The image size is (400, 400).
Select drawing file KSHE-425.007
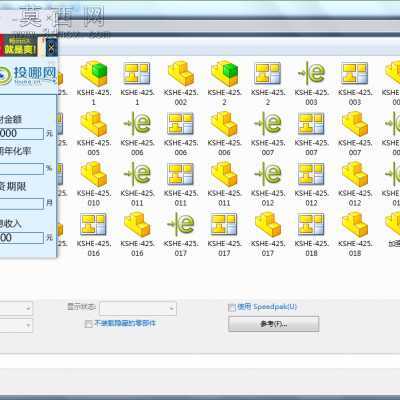[311, 134]
